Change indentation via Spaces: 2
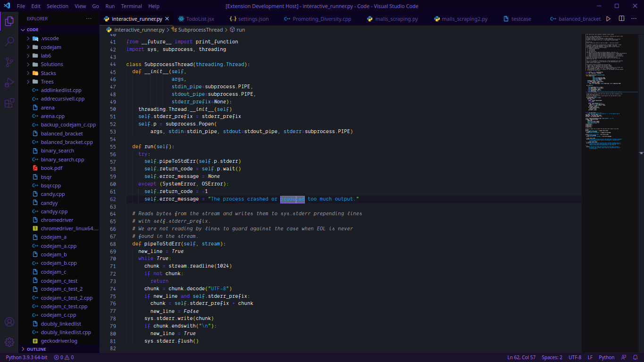 pos(552,357)
